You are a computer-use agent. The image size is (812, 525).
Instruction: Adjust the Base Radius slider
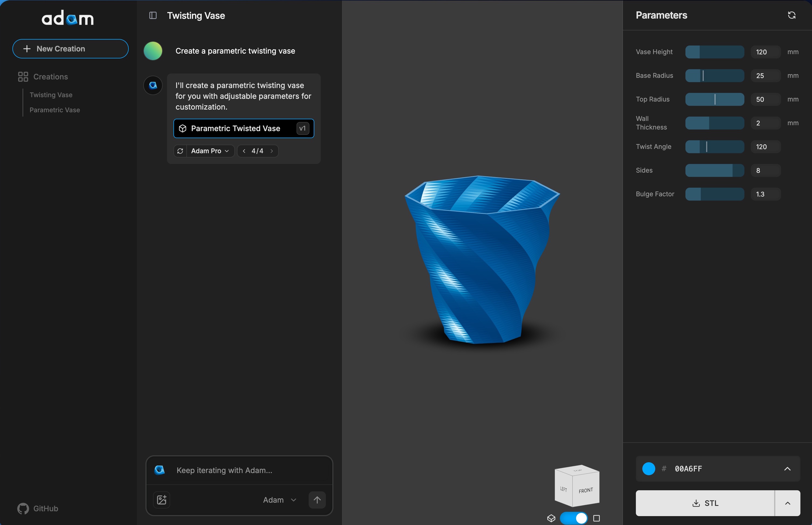coord(715,75)
